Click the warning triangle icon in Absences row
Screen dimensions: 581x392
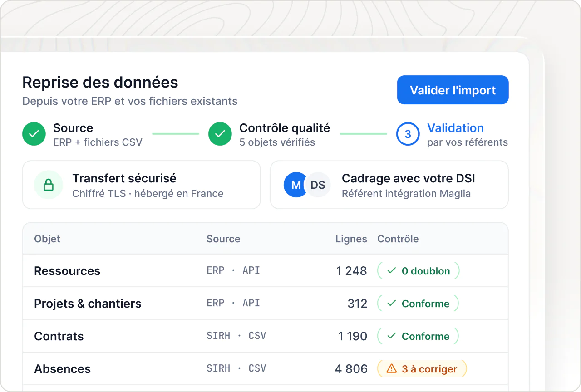pyautogui.click(x=391, y=369)
